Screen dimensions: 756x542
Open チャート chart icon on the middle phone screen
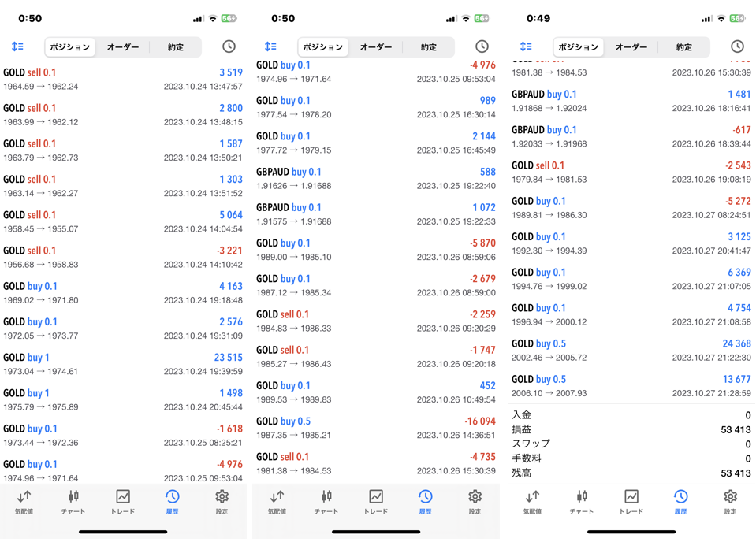[326, 501]
